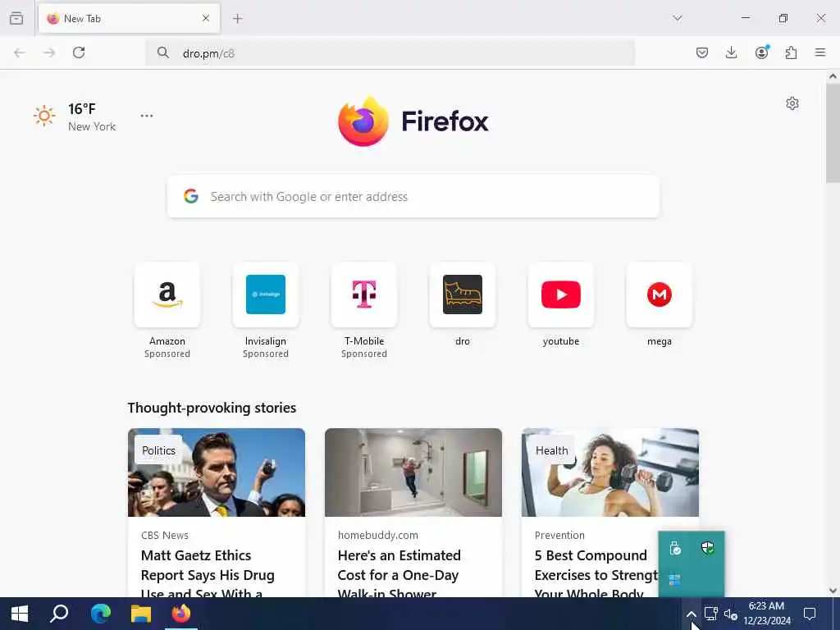840x630 pixels.
Task: Open Windows Security shield tray icon
Action: tap(707, 547)
